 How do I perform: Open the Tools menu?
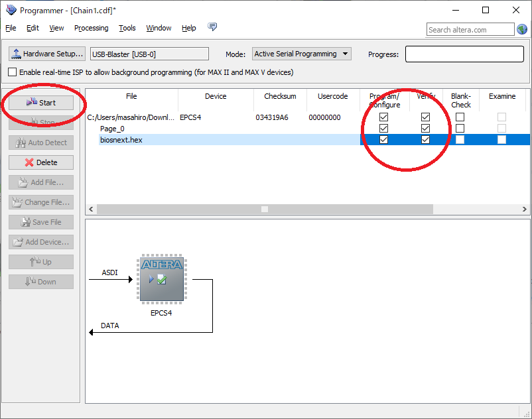127,28
